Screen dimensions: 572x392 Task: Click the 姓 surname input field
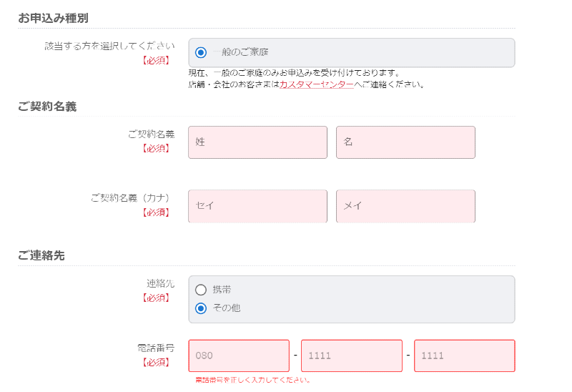(257, 142)
